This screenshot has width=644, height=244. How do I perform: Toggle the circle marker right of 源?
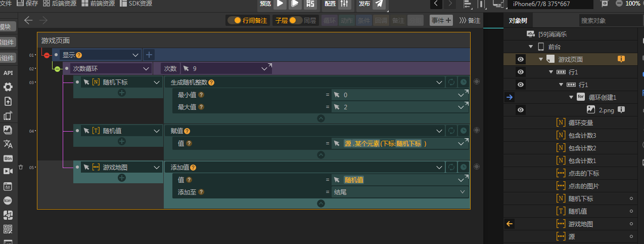click(631, 236)
